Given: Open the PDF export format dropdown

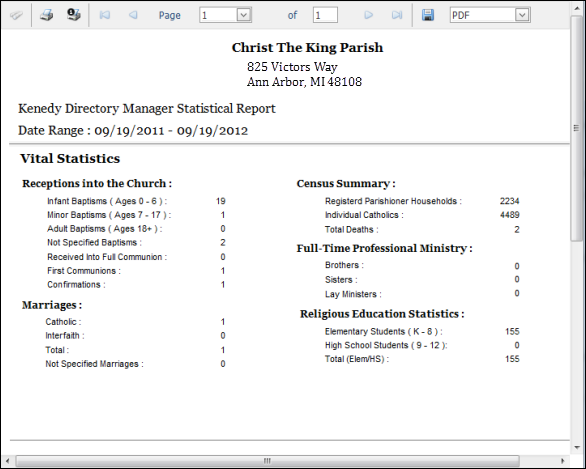Looking at the screenshot, I should tap(522, 15).
